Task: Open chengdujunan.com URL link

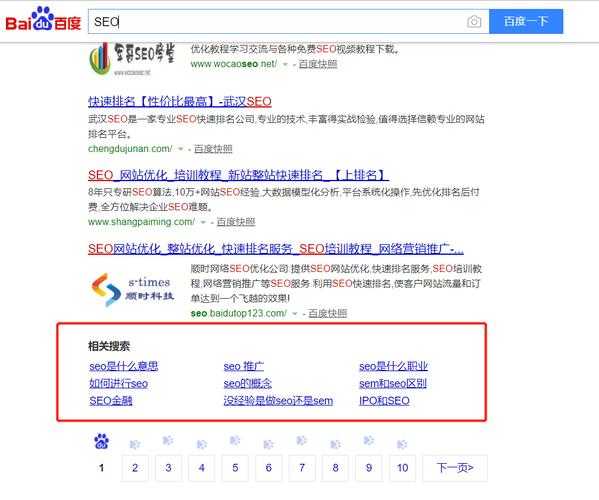Action: (130, 148)
